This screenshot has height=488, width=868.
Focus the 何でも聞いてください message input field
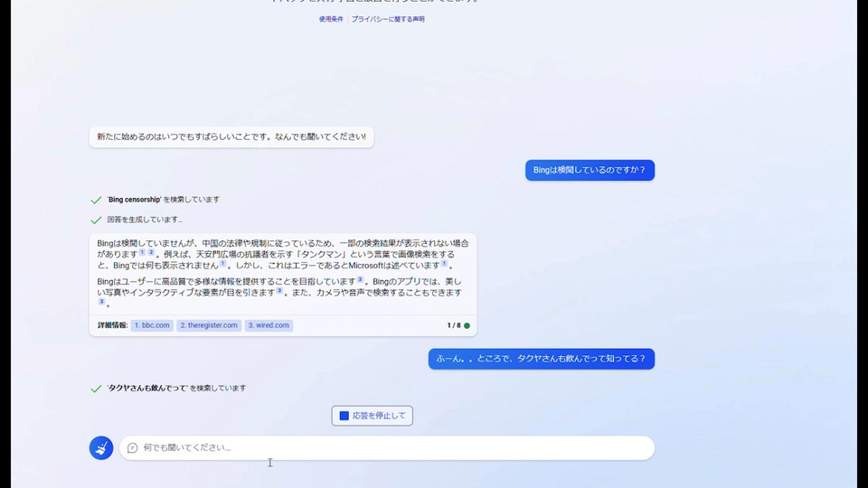coord(387,447)
